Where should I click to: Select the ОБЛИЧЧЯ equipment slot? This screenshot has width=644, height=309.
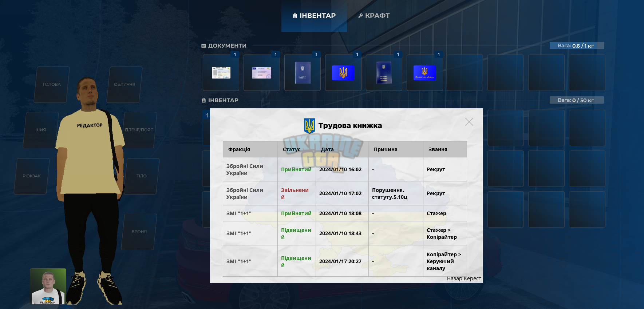click(x=125, y=84)
